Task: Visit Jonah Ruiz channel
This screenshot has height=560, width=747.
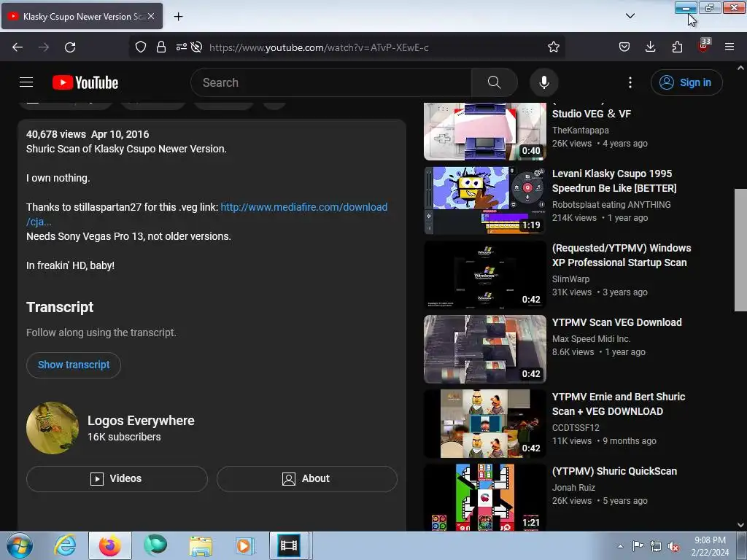Action: tap(573, 488)
